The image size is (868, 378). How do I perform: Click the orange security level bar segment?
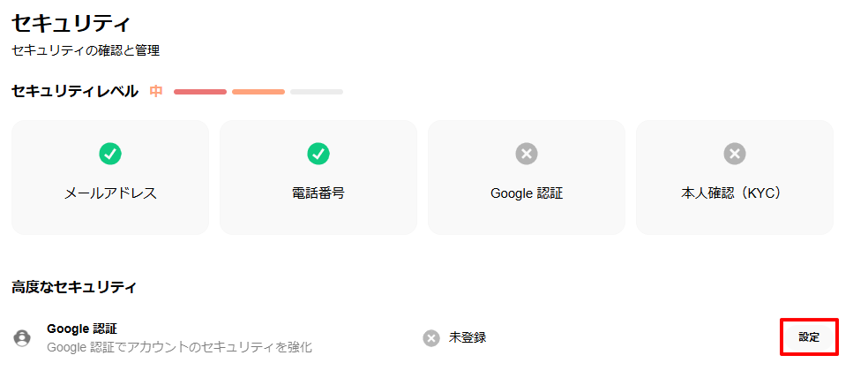pyautogui.click(x=258, y=91)
